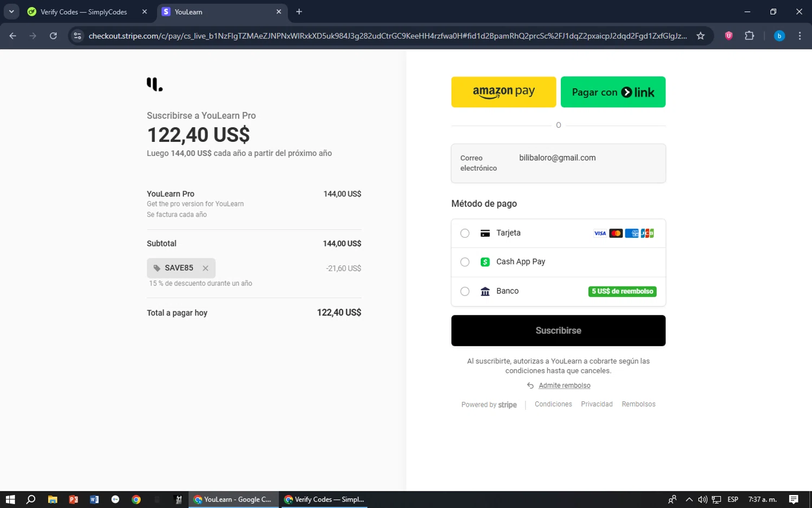Click the green Cash App icon
The height and width of the screenshot is (508, 812).
[x=485, y=262]
